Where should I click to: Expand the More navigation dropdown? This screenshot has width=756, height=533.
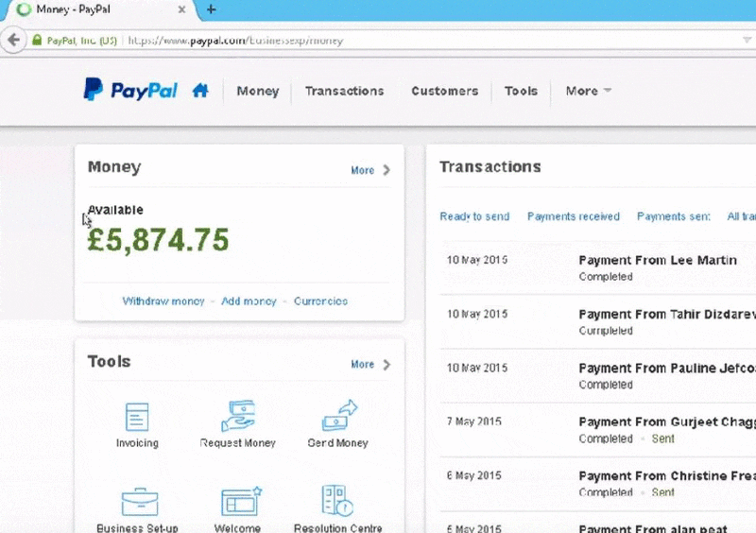[588, 91]
